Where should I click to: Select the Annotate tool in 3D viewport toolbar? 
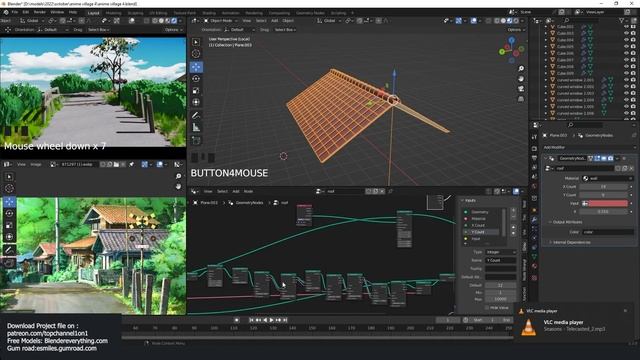coord(196,116)
